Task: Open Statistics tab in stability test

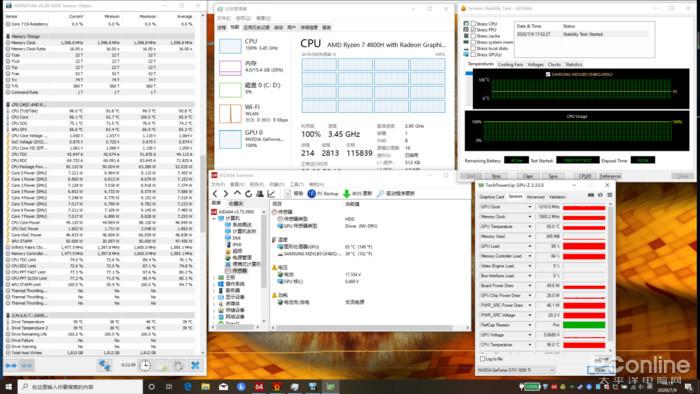Action: point(574,65)
